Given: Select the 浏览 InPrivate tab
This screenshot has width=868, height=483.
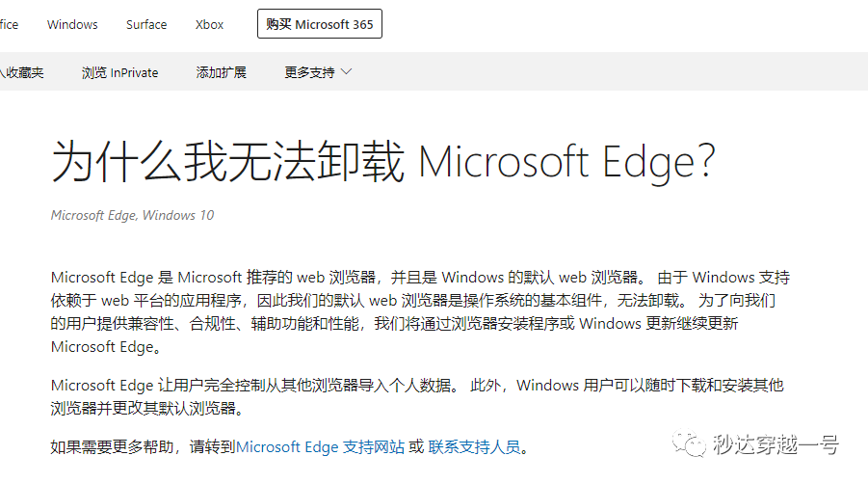Looking at the screenshot, I should (119, 72).
